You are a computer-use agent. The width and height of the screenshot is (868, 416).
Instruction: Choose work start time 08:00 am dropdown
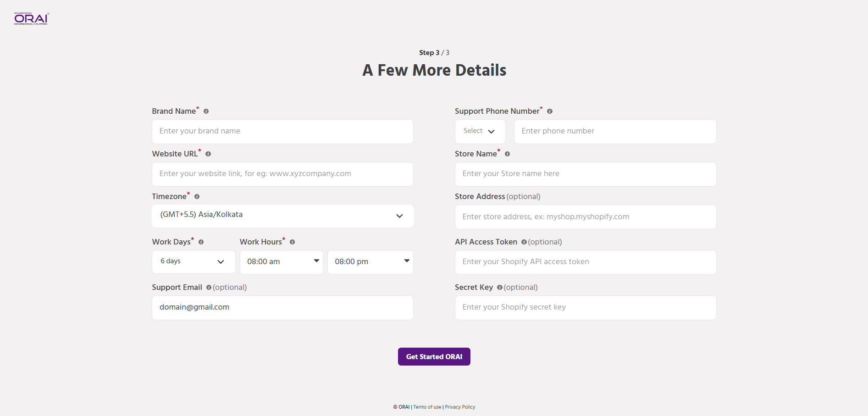[281, 262]
